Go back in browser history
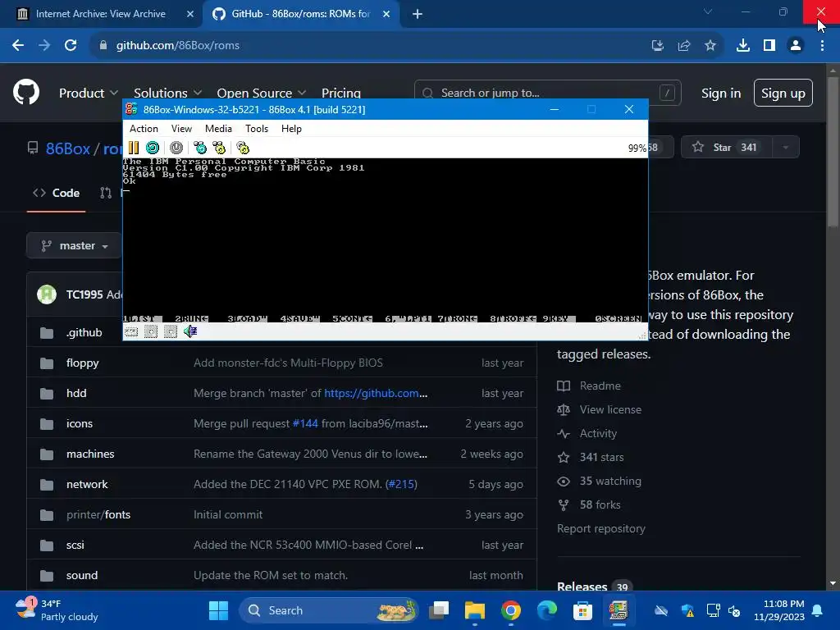Screen dimensions: 840x630 point(18,46)
